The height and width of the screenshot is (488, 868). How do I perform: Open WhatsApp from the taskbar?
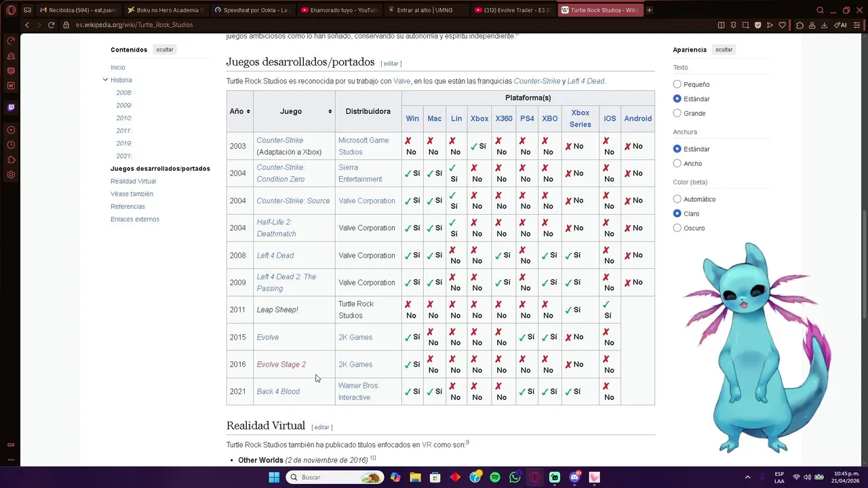(515, 477)
